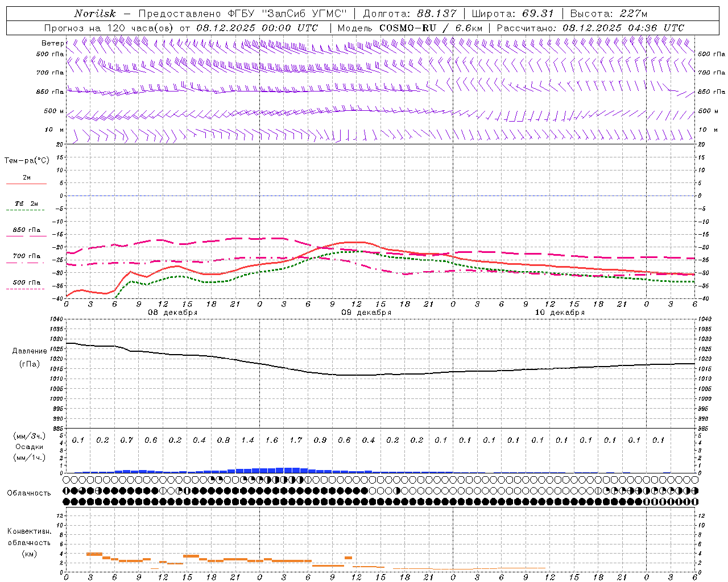The height and width of the screenshot is (582, 728).
Task: Select the 1.7 precipitation value
Action: (296, 440)
